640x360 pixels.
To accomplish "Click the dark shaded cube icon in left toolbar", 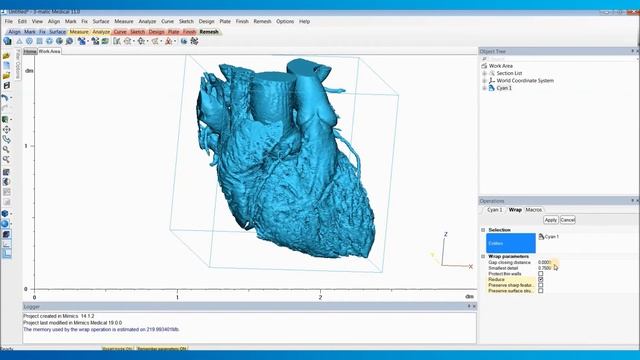I will point(7,234).
